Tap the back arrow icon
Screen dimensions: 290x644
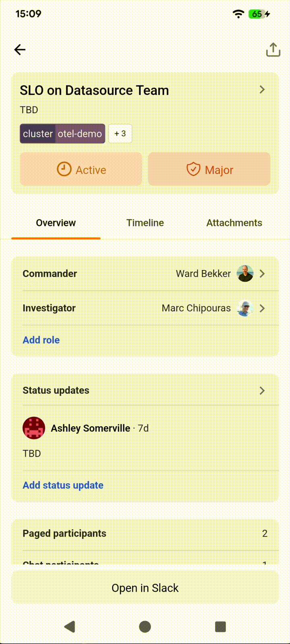pos(20,50)
